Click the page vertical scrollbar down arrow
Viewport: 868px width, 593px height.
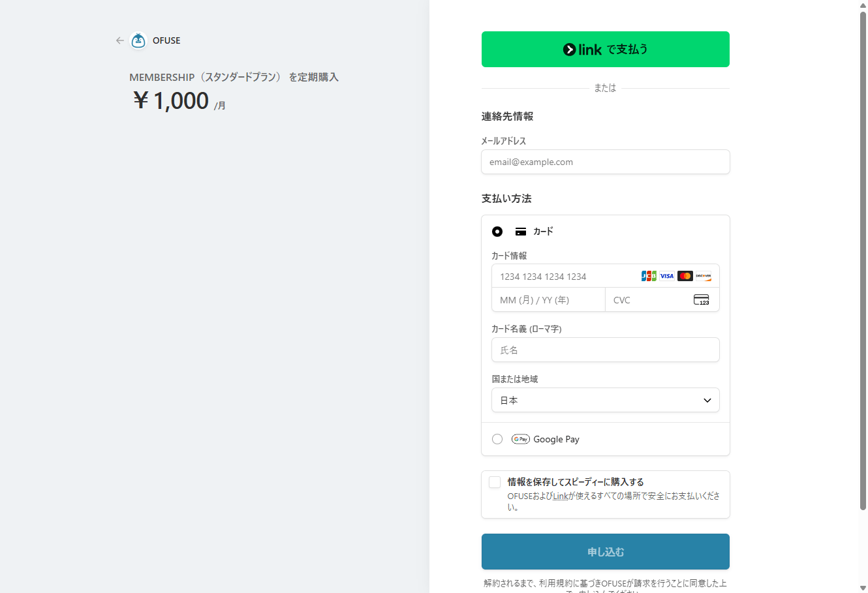click(x=863, y=588)
